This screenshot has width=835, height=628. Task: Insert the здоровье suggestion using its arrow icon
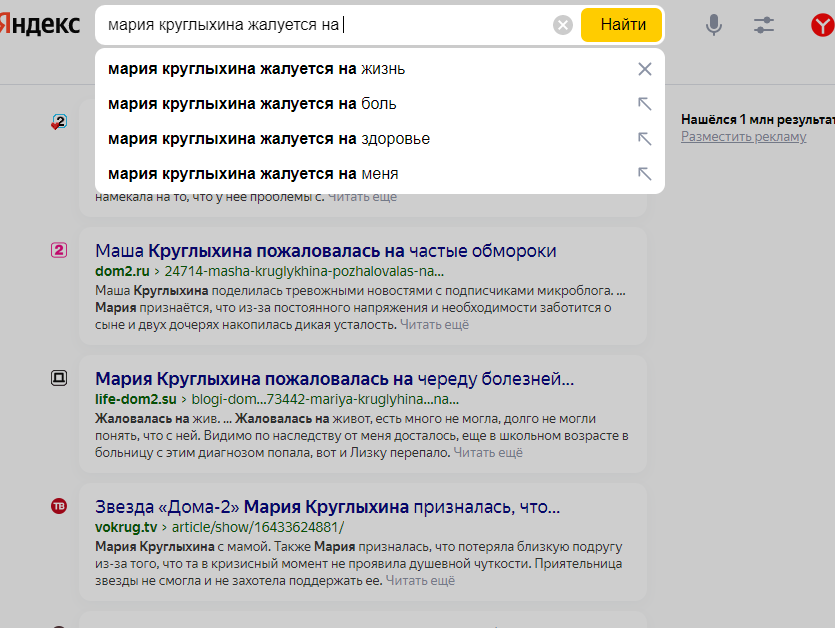coord(645,139)
